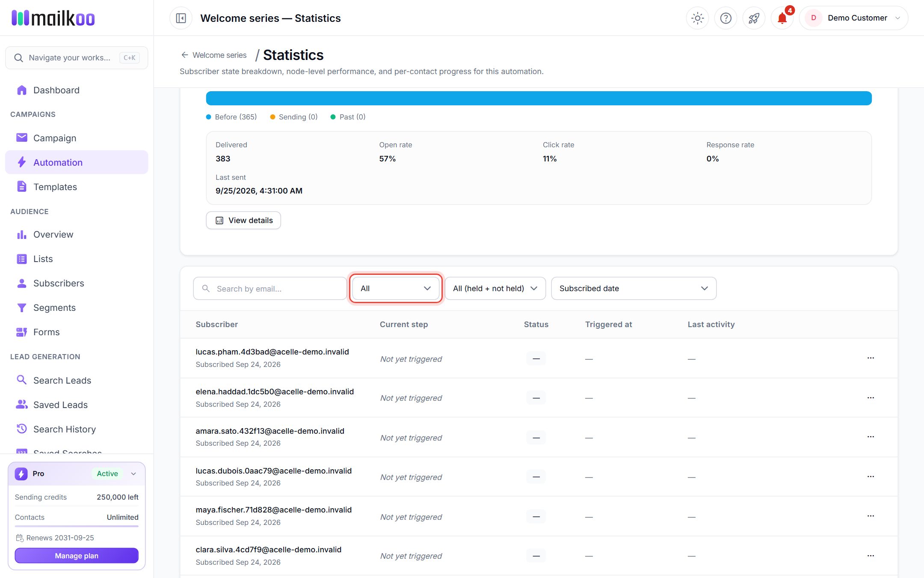Image resolution: width=924 pixels, height=578 pixels.
Task: Open Templates page
Action: tap(77, 187)
